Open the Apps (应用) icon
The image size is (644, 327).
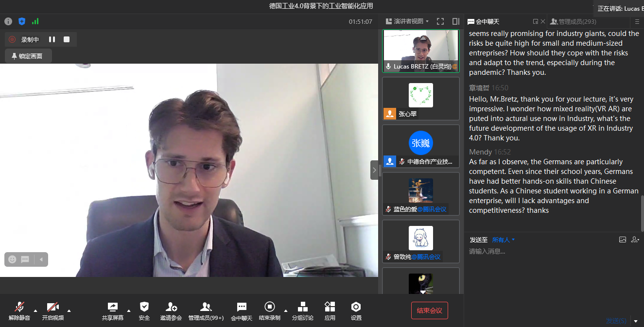tap(330, 310)
